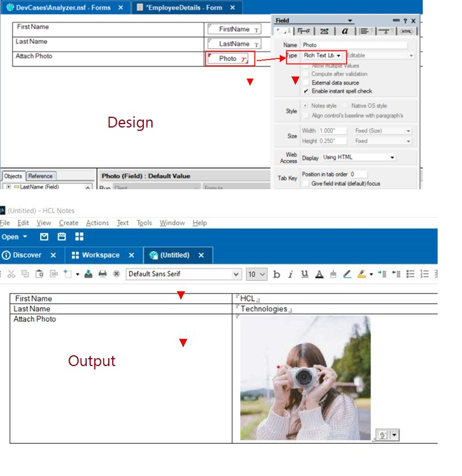462x476 pixels.
Task: Open the Create menu
Action: [x=69, y=223]
